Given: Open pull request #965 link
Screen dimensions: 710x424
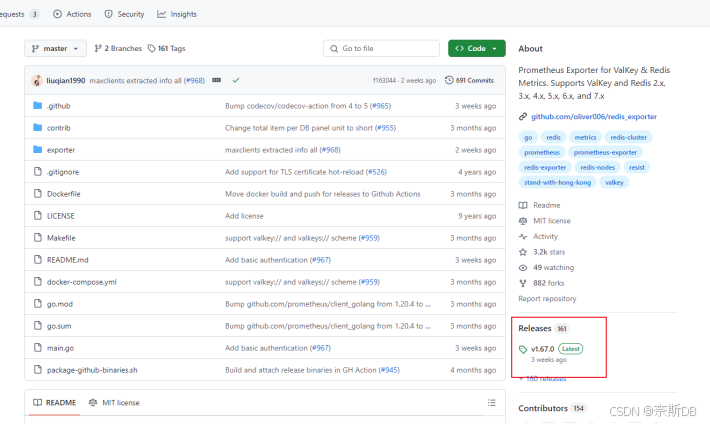Looking at the screenshot, I should (380, 106).
